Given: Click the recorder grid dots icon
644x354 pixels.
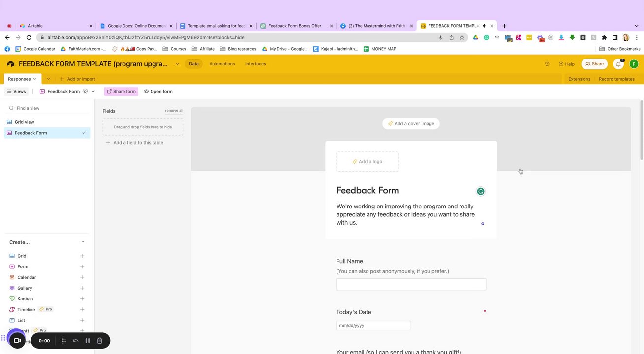Looking at the screenshot, I should coord(63,340).
